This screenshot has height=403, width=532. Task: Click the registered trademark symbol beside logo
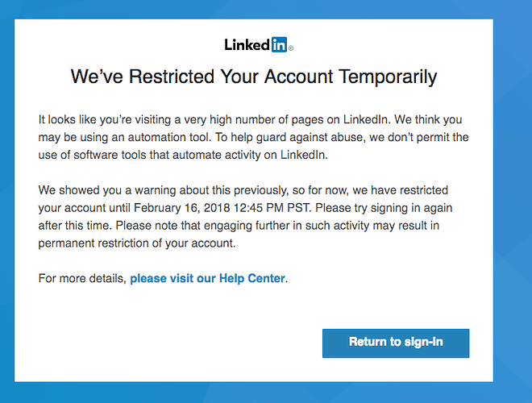(x=291, y=48)
